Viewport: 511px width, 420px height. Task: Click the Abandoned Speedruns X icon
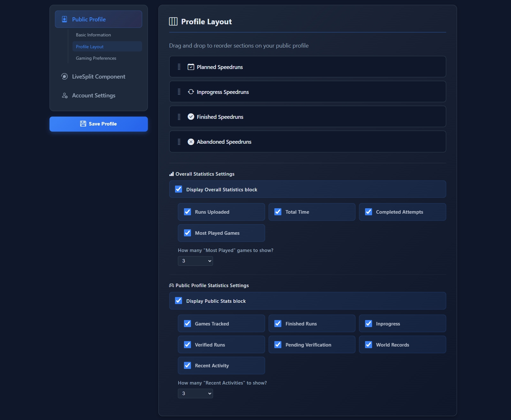pos(191,142)
